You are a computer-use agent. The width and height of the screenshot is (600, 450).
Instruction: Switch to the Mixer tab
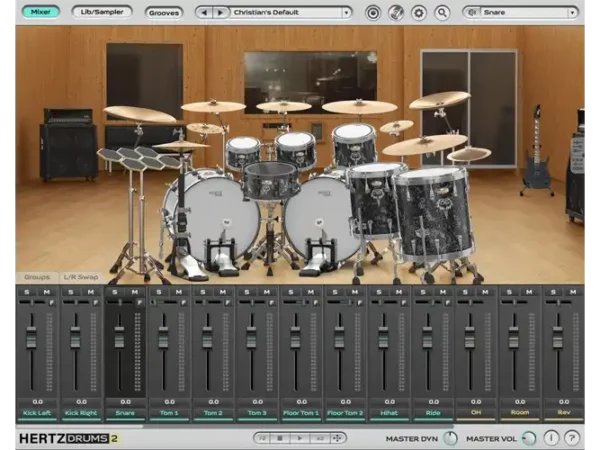41,12
